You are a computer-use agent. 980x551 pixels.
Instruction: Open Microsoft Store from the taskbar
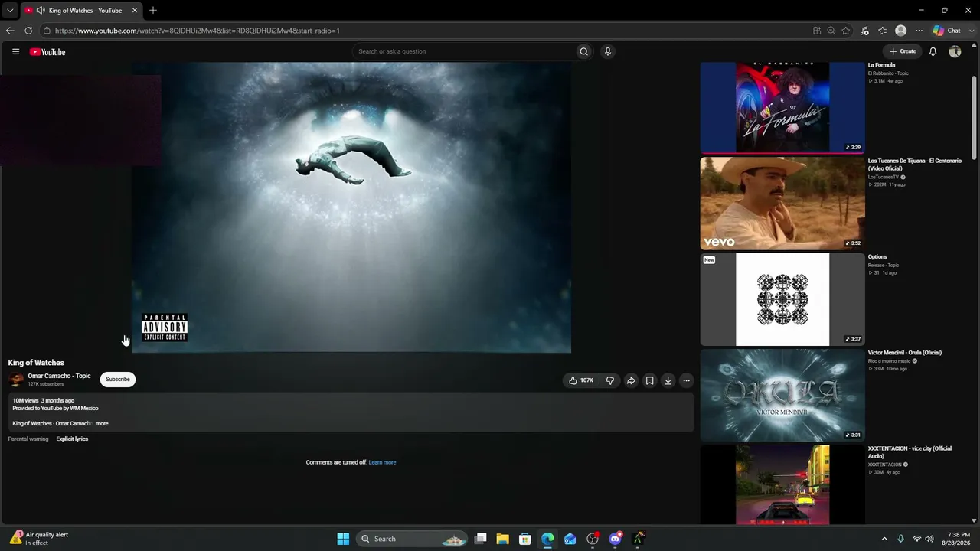(525, 539)
